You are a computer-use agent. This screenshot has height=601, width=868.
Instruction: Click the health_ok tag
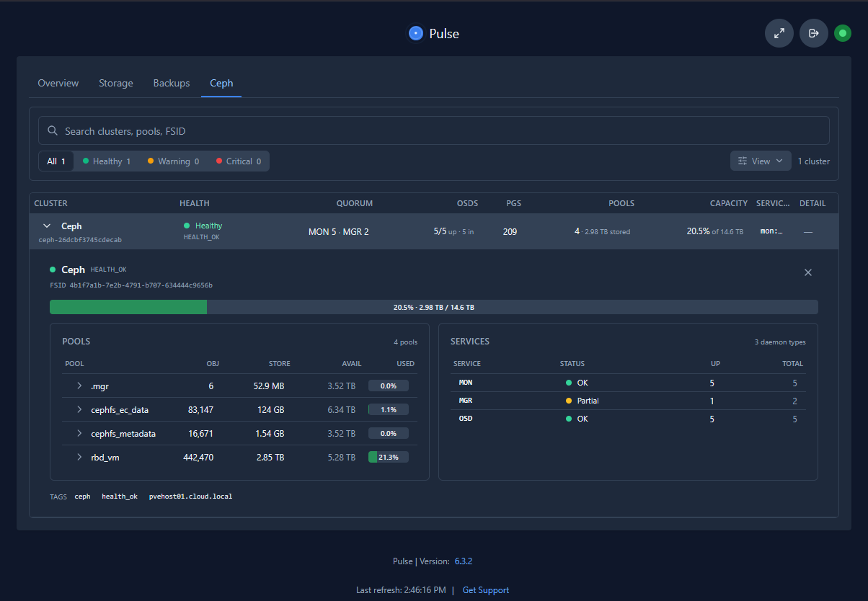(x=120, y=497)
